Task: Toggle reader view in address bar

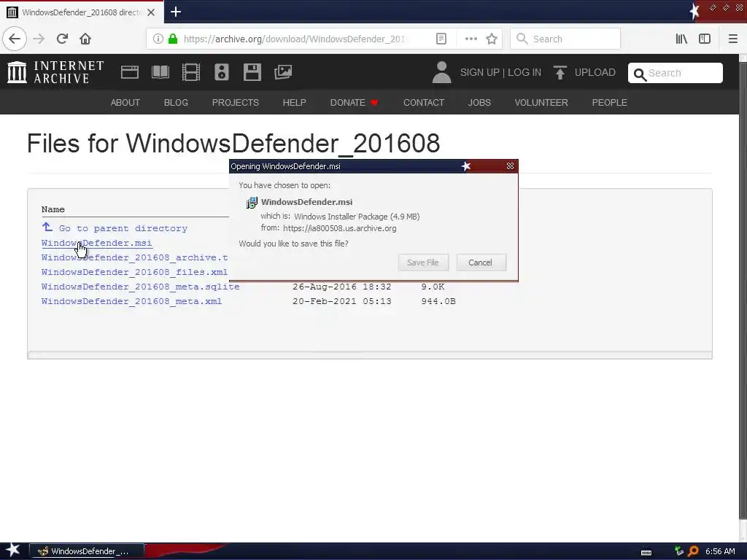Action: point(441,39)
